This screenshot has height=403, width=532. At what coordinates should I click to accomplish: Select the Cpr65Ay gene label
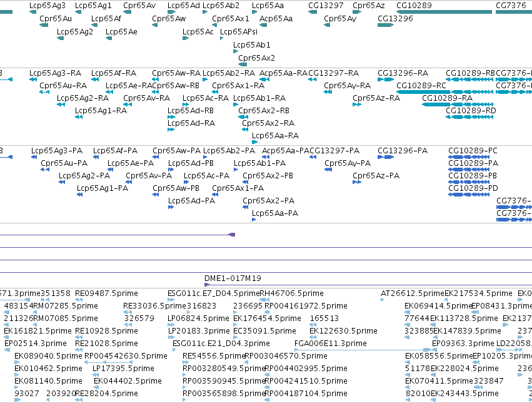(340, 18)
